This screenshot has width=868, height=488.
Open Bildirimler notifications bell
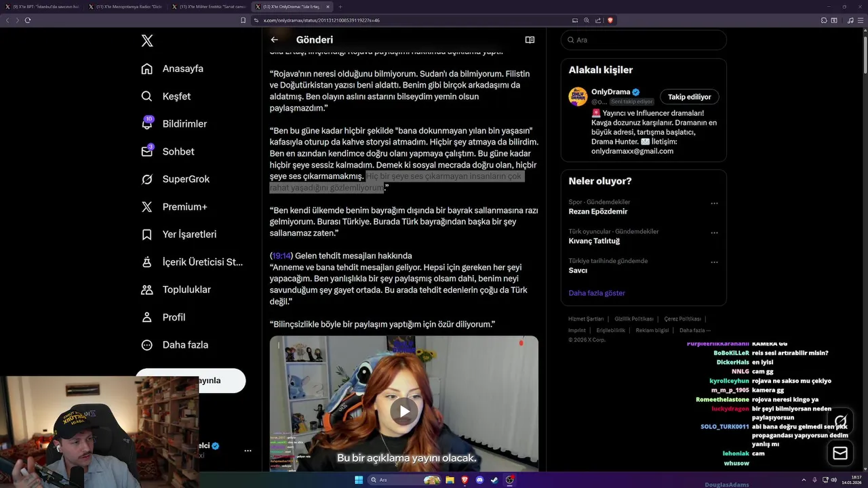(x=174, y=124)
